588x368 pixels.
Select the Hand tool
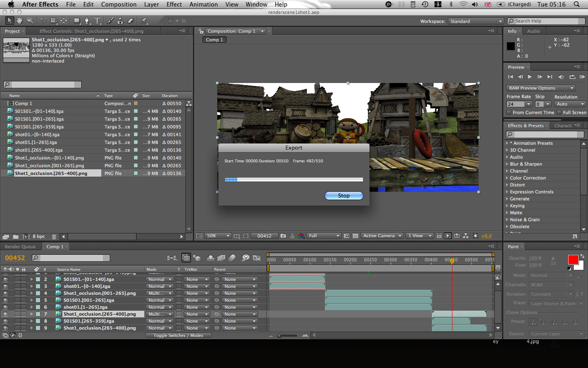[x=20, y=20]
